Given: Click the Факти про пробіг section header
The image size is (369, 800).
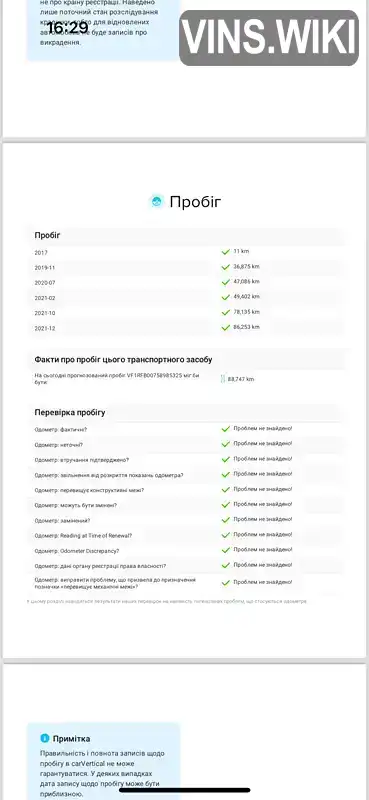Looking at the screenshot, I should [x=124, y=360].
